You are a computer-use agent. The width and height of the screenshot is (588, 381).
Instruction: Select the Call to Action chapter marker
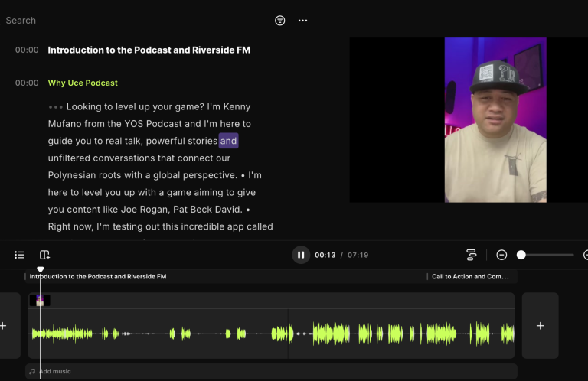pos(470,276)
